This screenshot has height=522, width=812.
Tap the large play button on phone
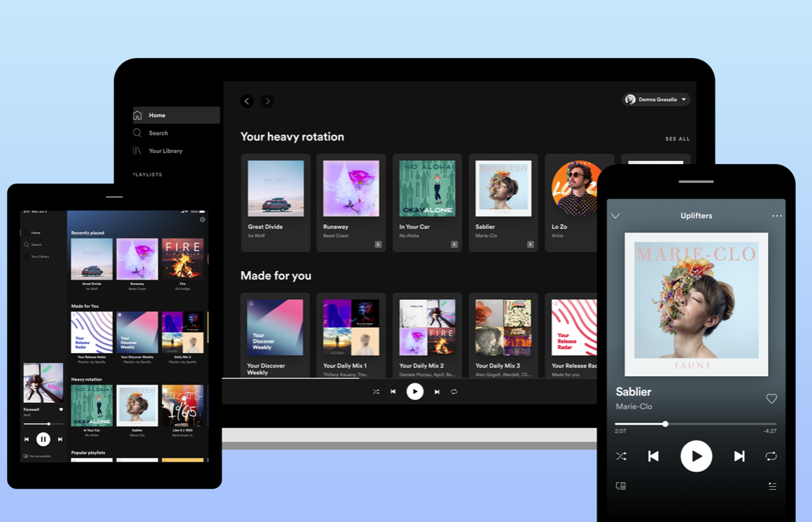pyautogui.click(x=696, y=456)
